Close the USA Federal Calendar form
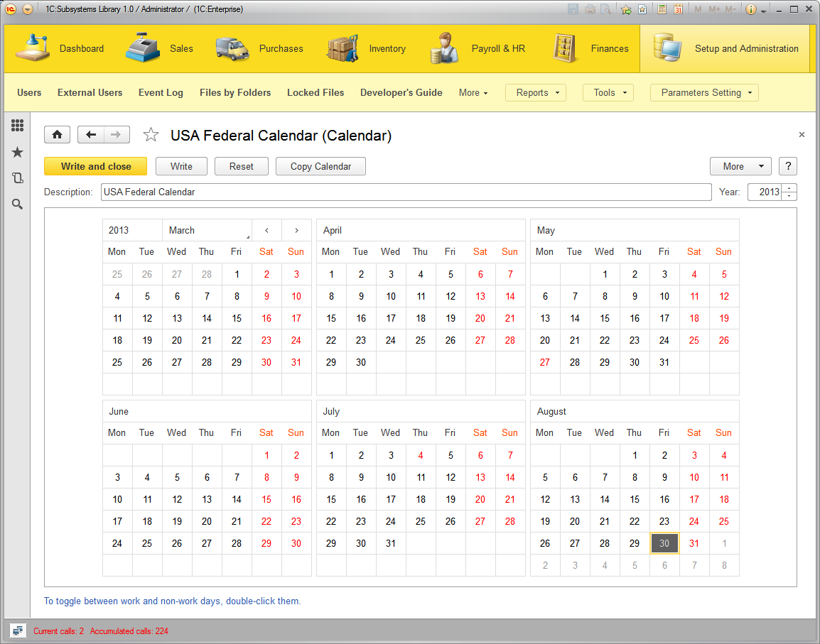Screen dimensions: 820x644 (802, 135)
